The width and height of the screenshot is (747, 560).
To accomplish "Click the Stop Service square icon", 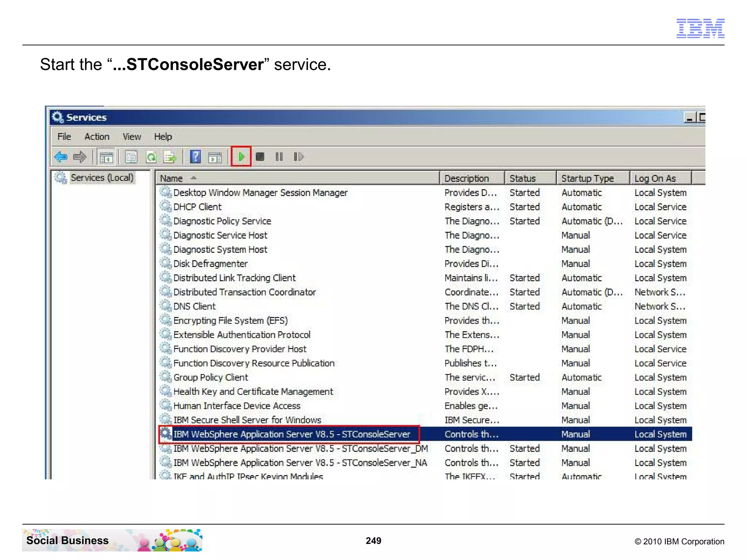I will pos(260,157).
